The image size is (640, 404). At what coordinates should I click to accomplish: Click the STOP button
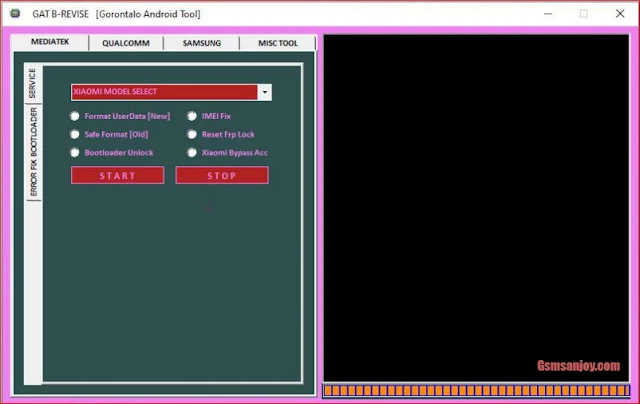tap(222, 175)
